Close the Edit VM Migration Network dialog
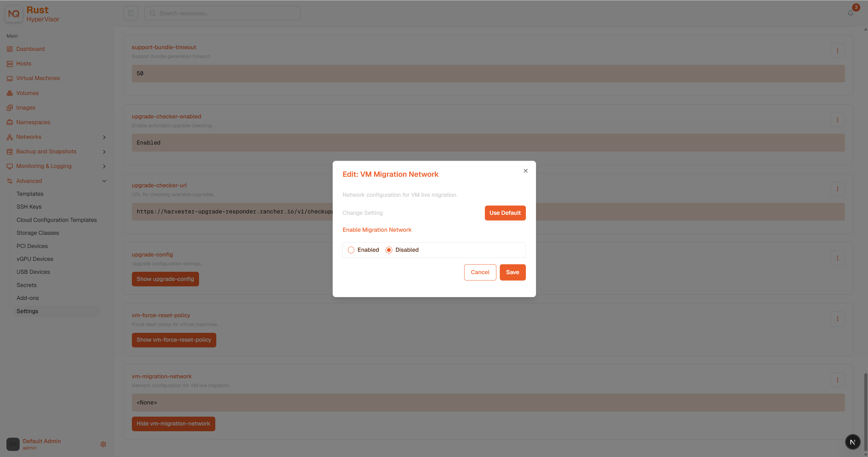 [526, 171]
